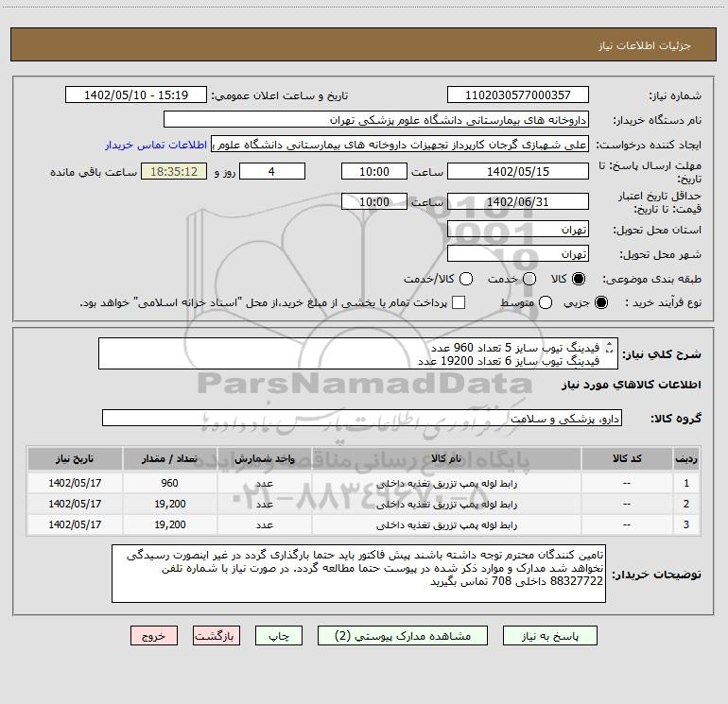The width and height of the screenshot is (728, 704).
Task: Click the اطلاعات کالاهای مورد نیاز section heading
Action: pyautogui.click(x=632, y=385)
